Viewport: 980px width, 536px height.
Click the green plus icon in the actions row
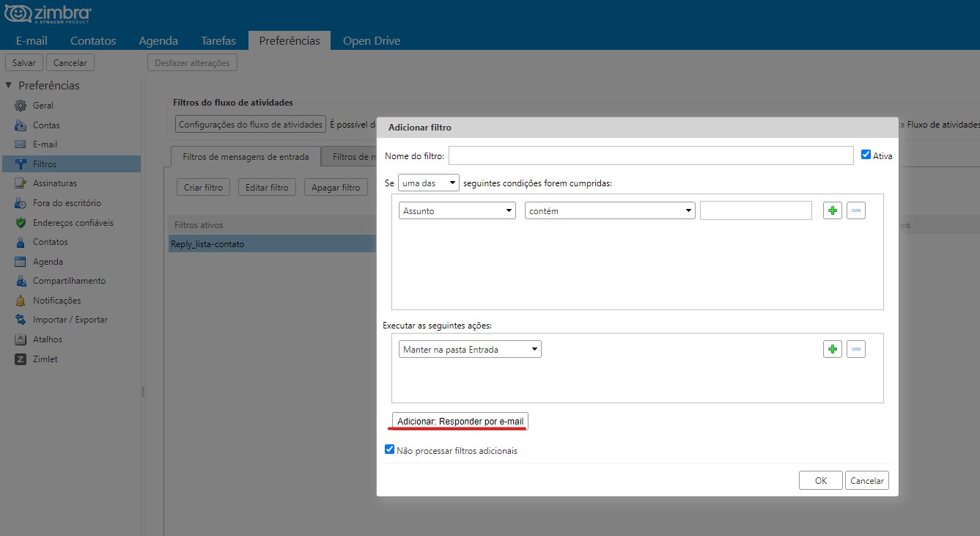point(832,349)
